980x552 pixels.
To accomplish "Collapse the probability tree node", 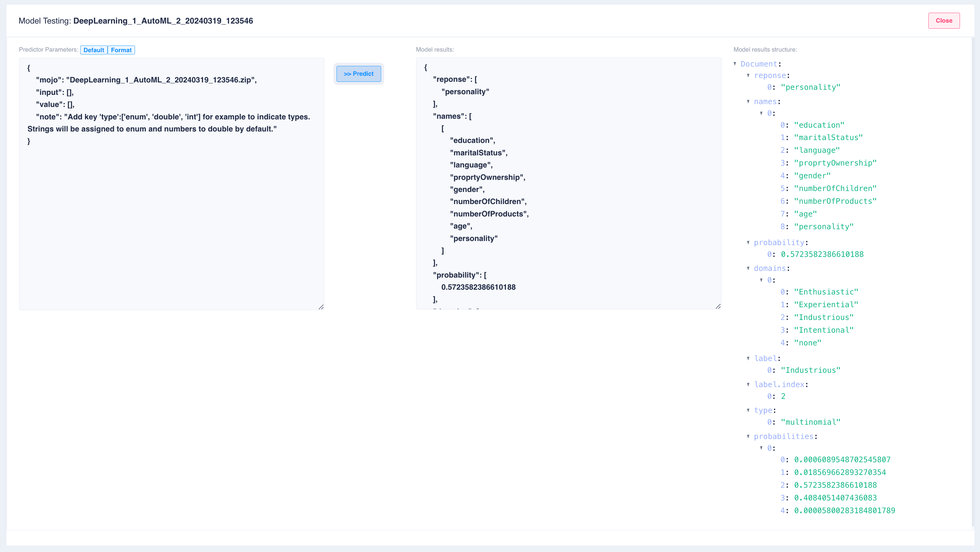I will tap(748, 242).
